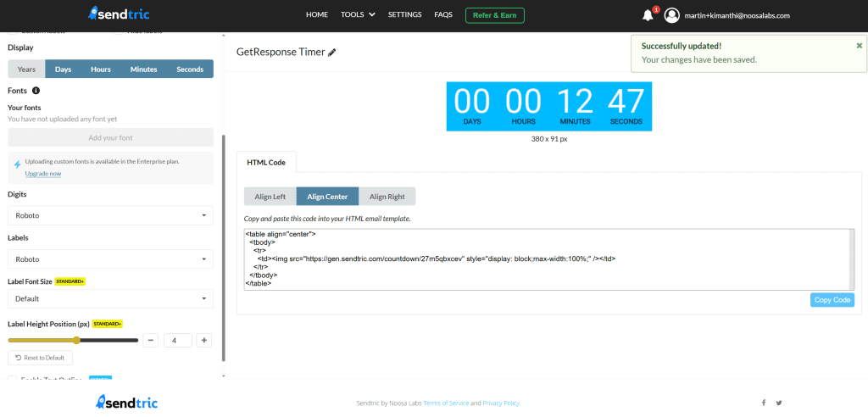Click the GetResponse Timer title

[281, 53]
